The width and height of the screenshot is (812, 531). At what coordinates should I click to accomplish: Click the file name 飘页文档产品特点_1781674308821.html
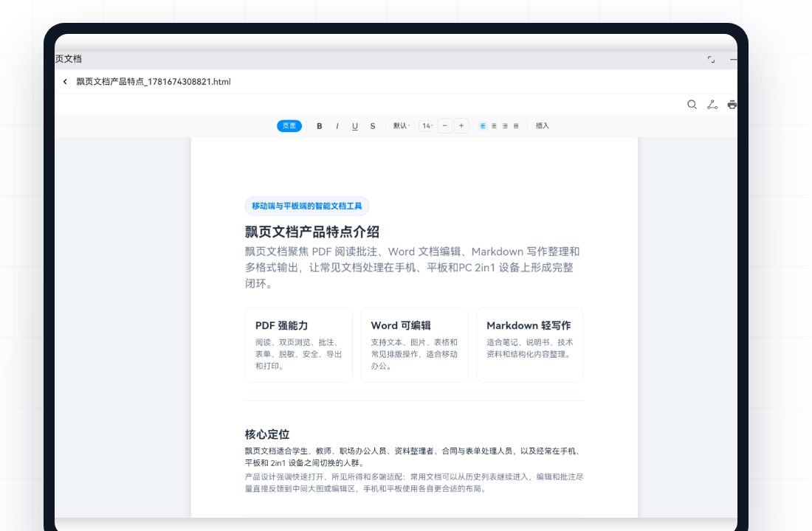[154, 82]
